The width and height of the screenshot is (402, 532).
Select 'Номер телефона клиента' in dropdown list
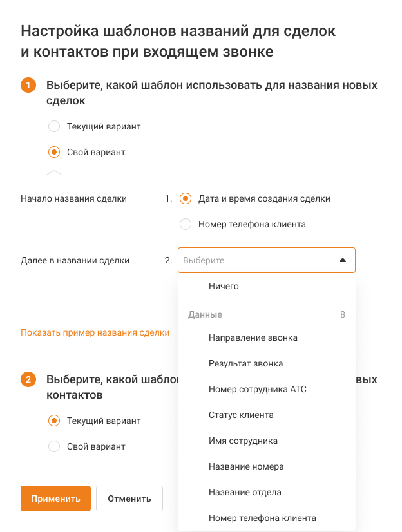point(262,518)
